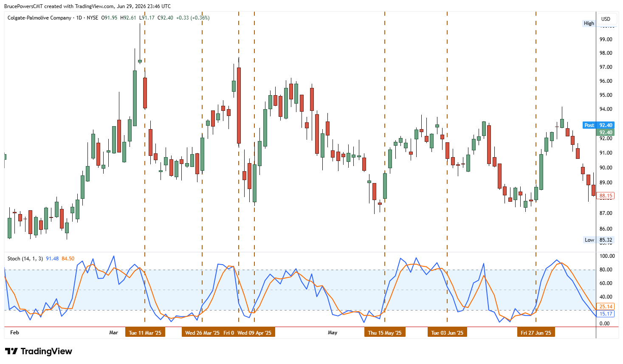Click the green 92.40 last price tag
The image size is (623, 364).
606,133
